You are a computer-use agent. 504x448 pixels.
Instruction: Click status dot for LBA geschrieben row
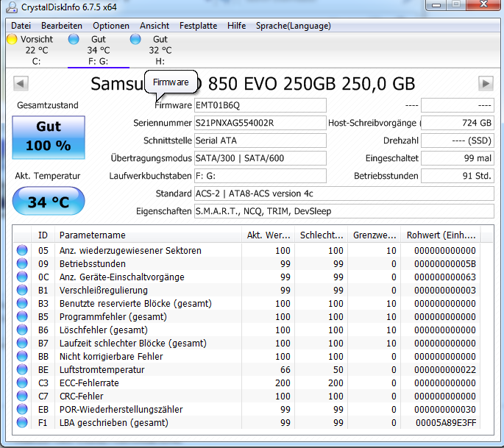pos(22,422)
